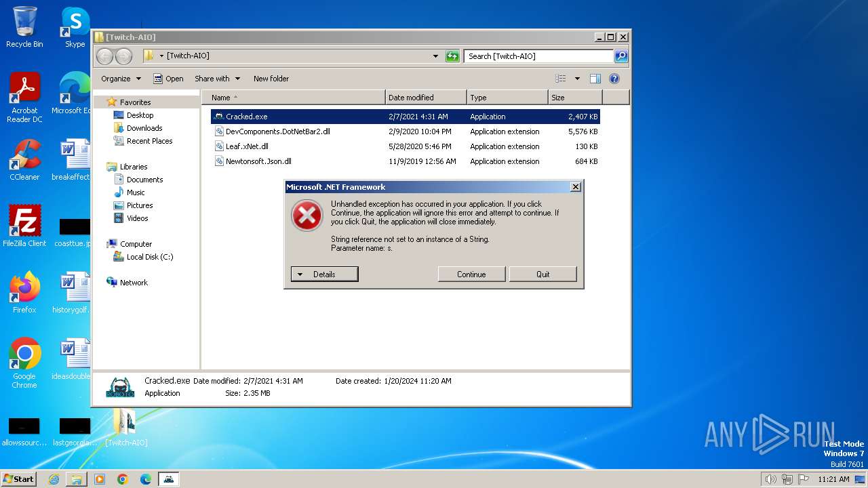
Task: Open Local Disk (C:) in navigation pane
Action: (149, 257)
